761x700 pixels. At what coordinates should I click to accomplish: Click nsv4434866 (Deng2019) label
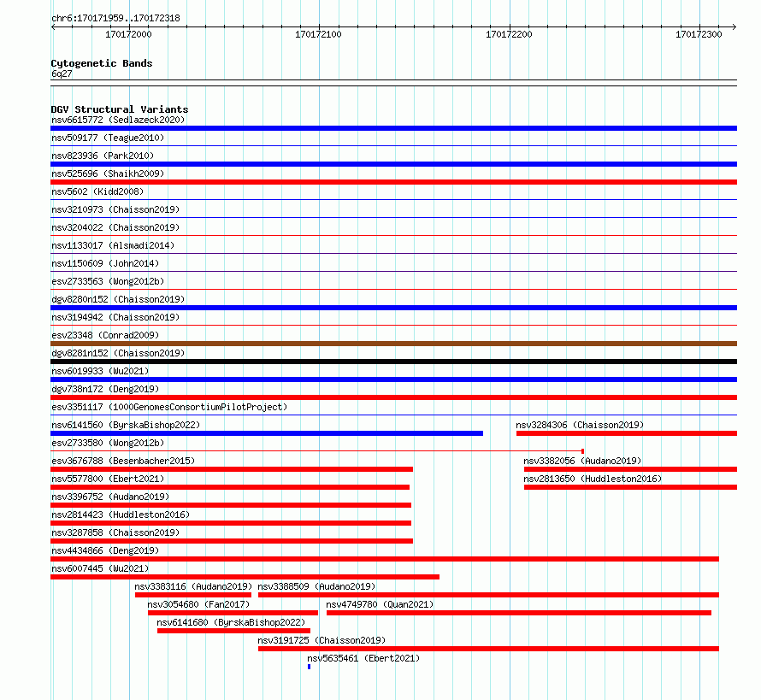click(x=105, y=550)
